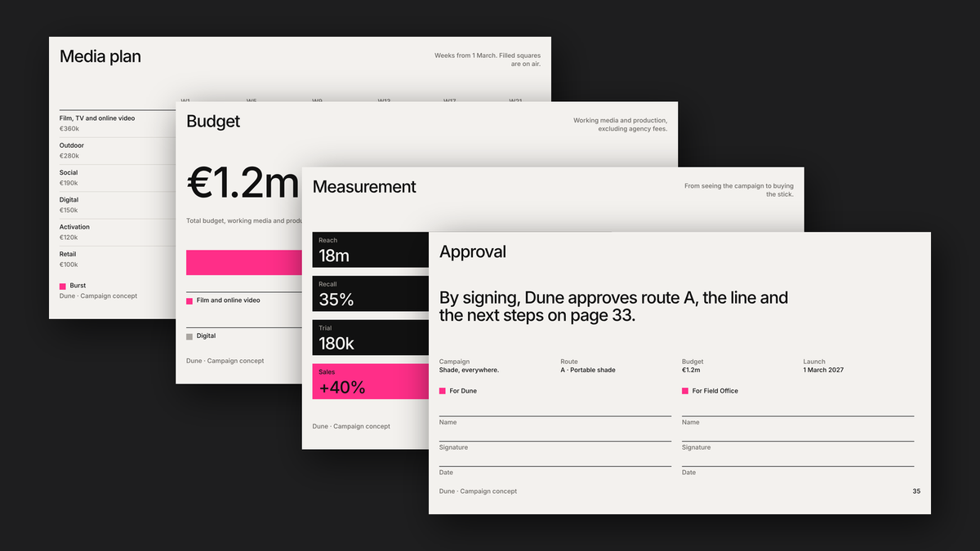Click the Campaign field label
The width and height of the screenshot is (980, 551).
(x=454, y=362)
